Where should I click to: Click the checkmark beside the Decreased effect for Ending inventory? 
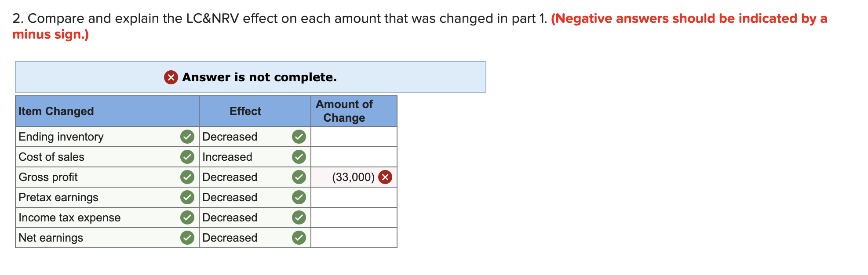pyautogui.click(x=299, y=137)
